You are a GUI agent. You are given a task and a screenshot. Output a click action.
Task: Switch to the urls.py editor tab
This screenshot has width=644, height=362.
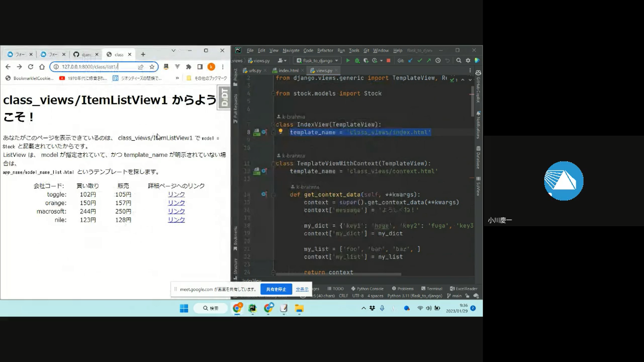(255, 70)
